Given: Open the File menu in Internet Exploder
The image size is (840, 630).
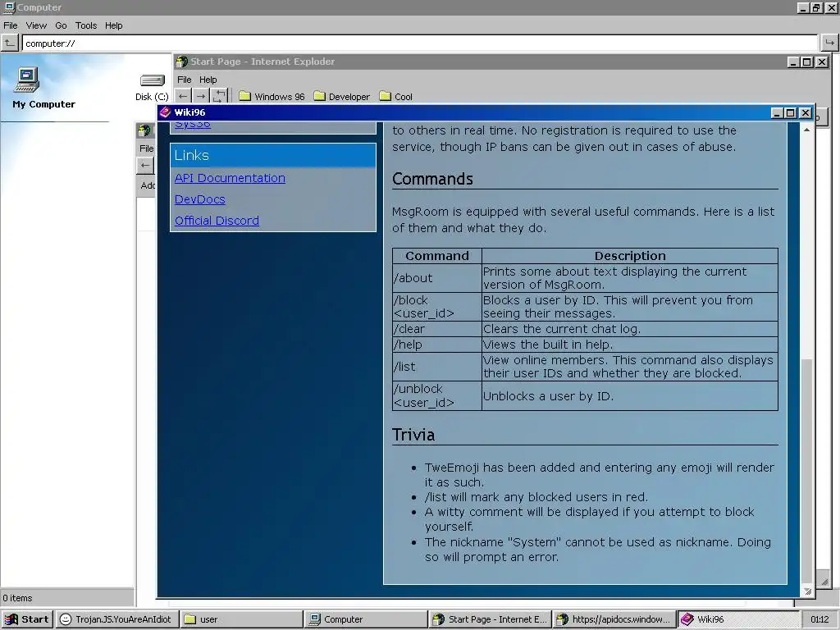Looking at the screenshot, I should (x=185, y=80).
